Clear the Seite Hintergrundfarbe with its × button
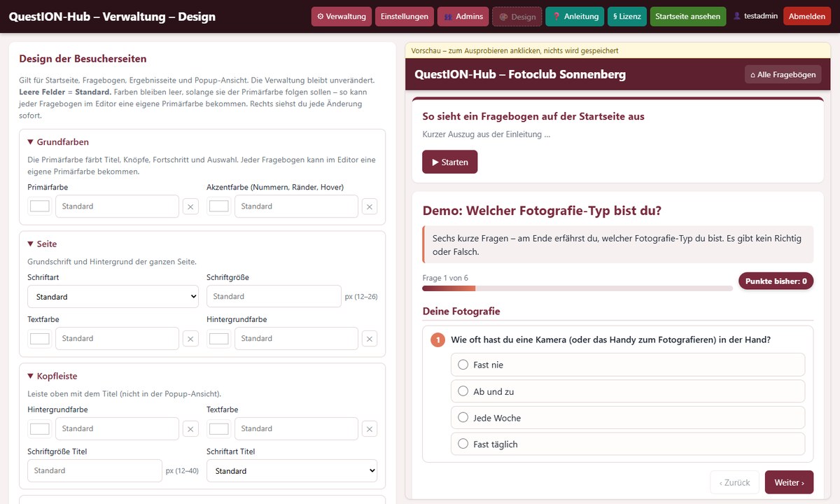Screen dimensions: 840x504 point(370,339)
